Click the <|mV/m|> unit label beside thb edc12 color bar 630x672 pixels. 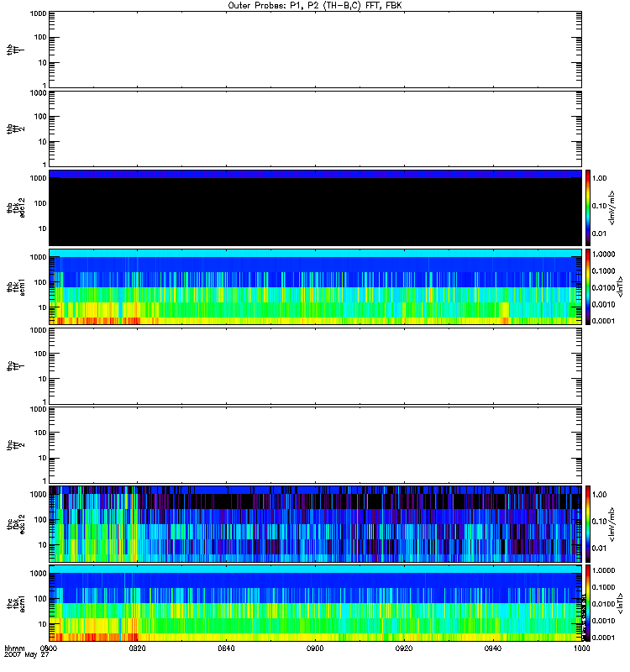pos(612,207)
